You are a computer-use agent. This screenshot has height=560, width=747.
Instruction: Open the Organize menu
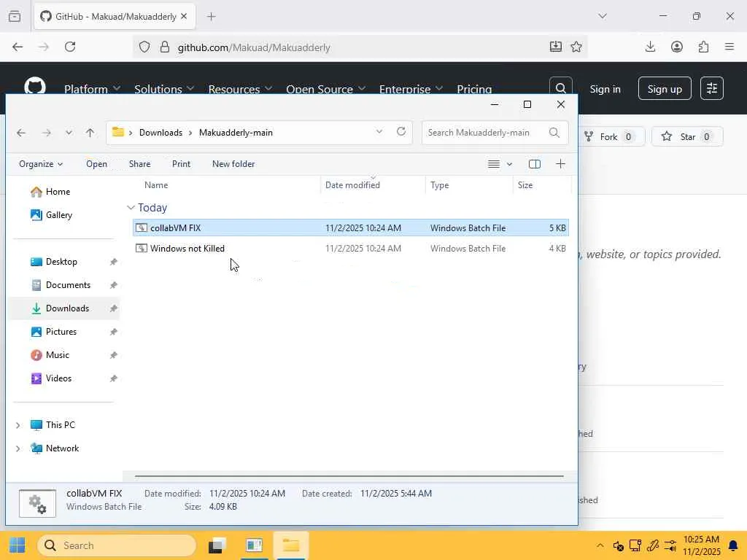(41, 164)
